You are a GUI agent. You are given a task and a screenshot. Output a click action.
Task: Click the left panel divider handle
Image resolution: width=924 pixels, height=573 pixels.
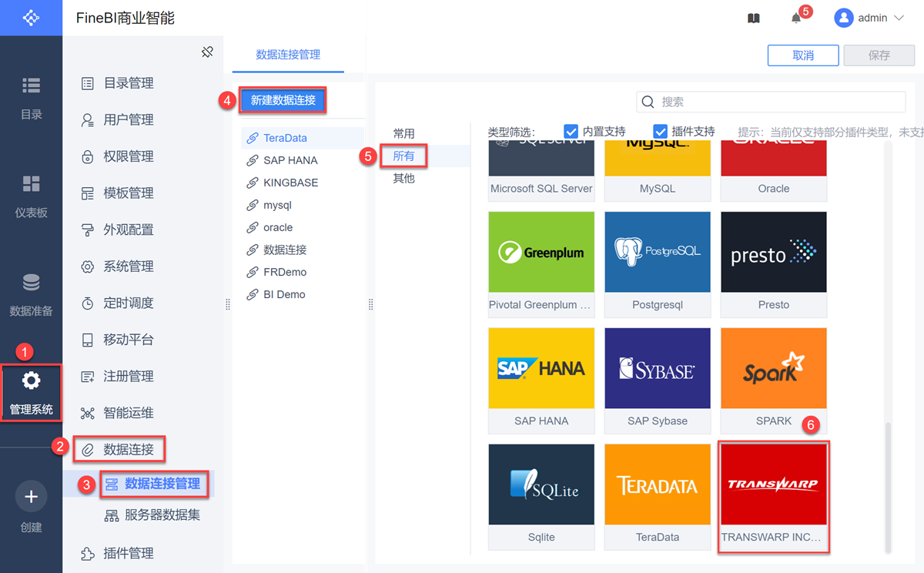click(x=228, y=305)
